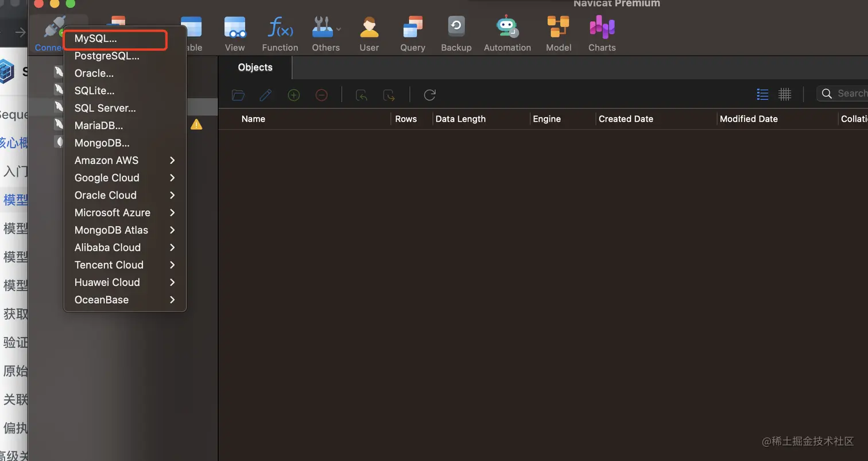
Task: Open the Function toolbar item
Action: [x=280, y=34]
